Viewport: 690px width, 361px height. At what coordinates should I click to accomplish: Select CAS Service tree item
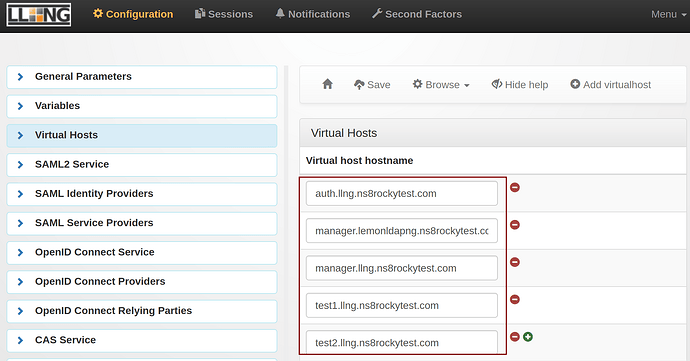point(142,340)
